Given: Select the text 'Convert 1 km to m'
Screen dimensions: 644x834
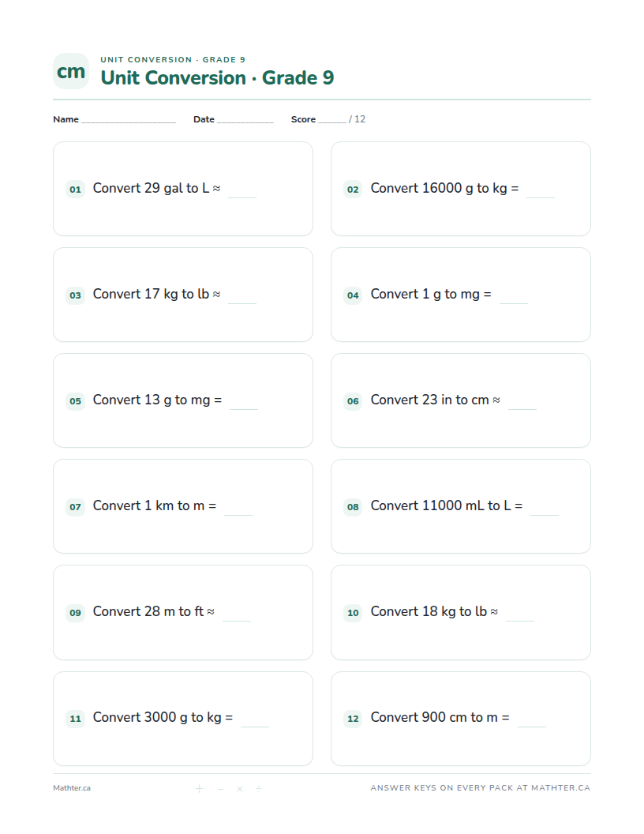Looking at the screenshot, I should (x=149, y=505).
